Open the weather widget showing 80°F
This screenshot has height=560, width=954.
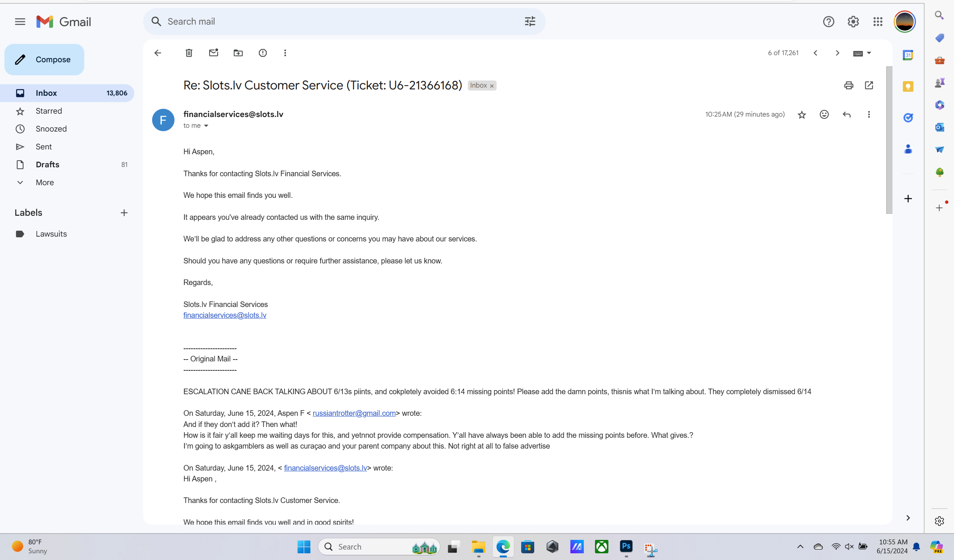click(29, 546)
